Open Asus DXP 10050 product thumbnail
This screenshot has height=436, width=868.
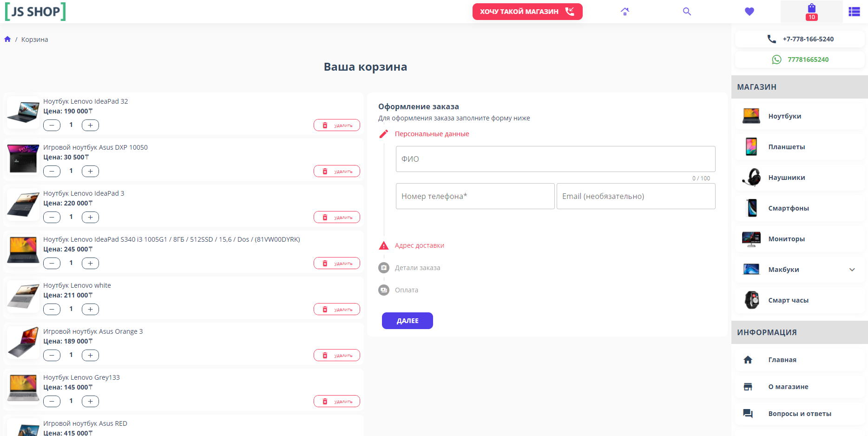[x=23, y=159]
